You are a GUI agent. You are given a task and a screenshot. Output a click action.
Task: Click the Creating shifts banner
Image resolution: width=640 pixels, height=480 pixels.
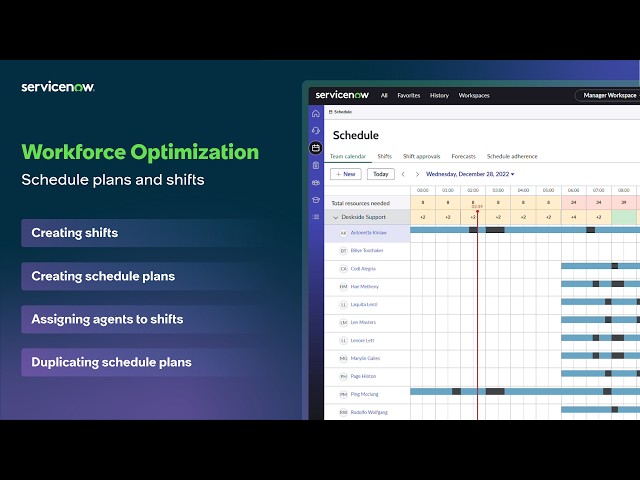pyautogui.click(x=143, y=233)
